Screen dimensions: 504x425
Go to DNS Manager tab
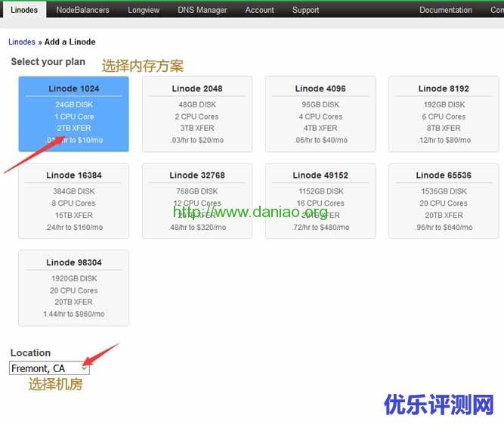tap(203, 10)
